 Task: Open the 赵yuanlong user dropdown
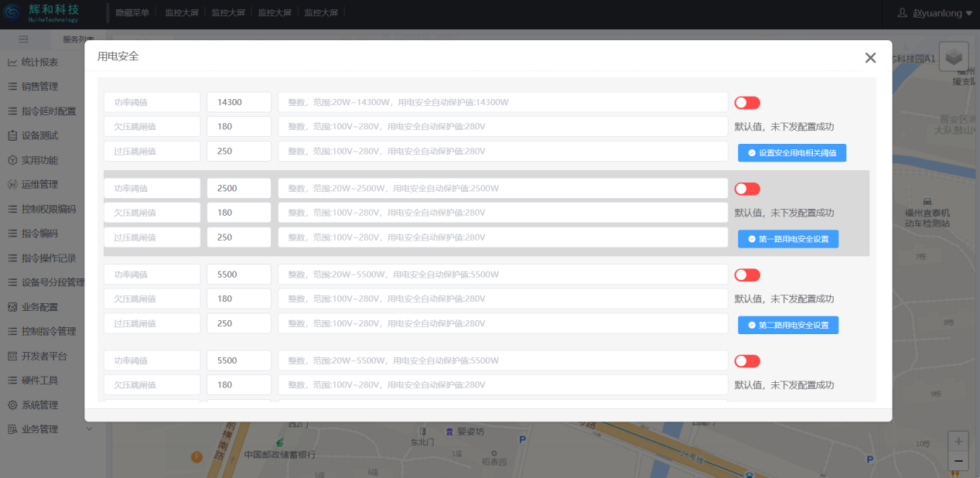pyautogui.click(x=934, y=13)
